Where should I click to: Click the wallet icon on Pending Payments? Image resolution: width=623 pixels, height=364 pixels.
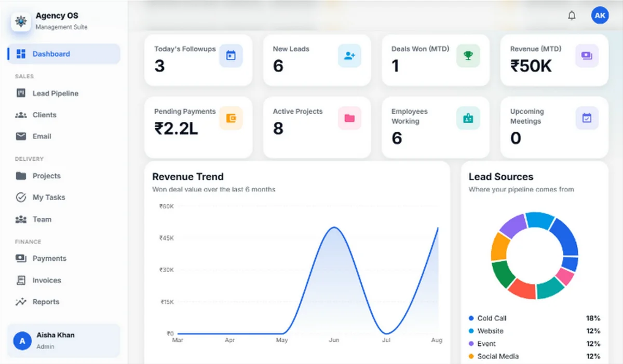231,118
